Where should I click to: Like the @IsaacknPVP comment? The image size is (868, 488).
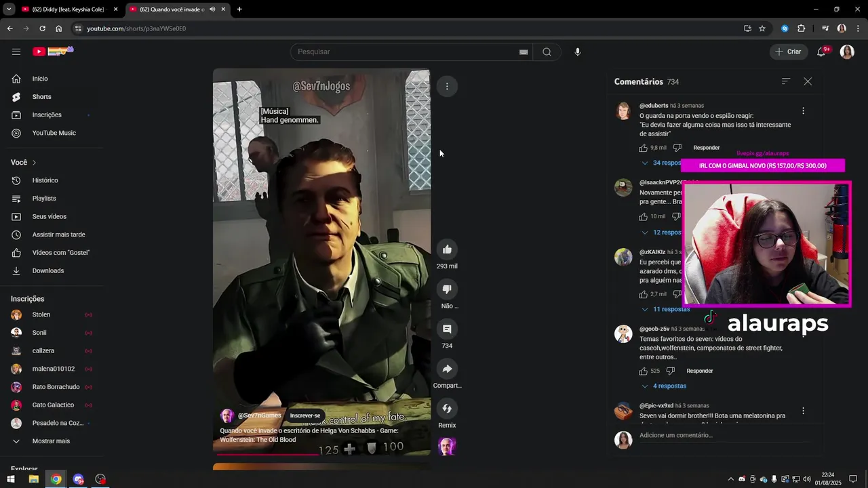[x=643, y=217]
